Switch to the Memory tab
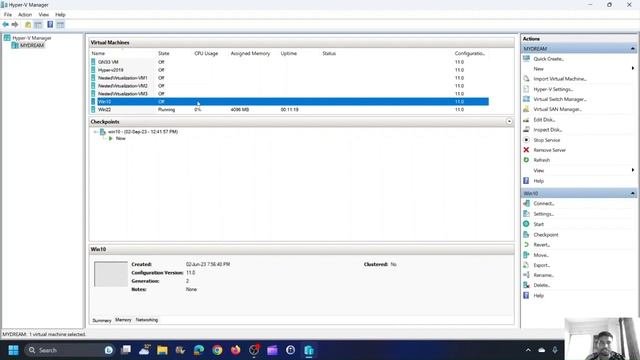Screen dimensions: 640x360 click(123, 320)
